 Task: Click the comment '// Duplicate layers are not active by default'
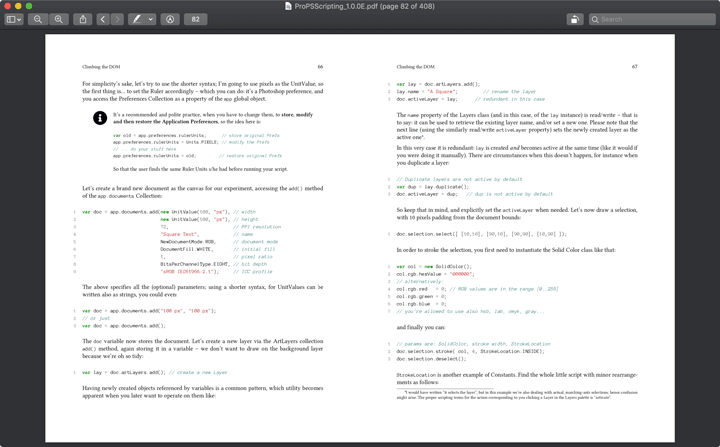coord(459,179)
